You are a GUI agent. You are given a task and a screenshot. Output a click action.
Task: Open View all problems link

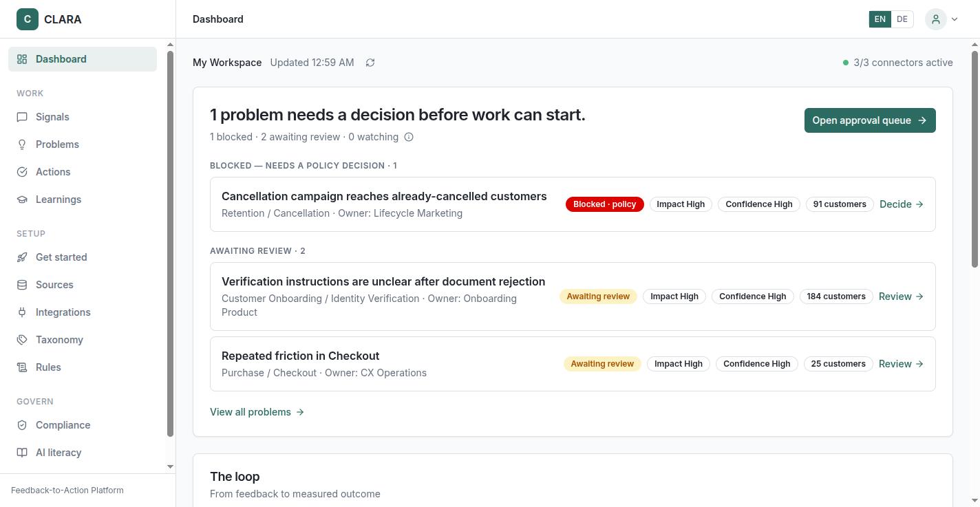[257, 412]
